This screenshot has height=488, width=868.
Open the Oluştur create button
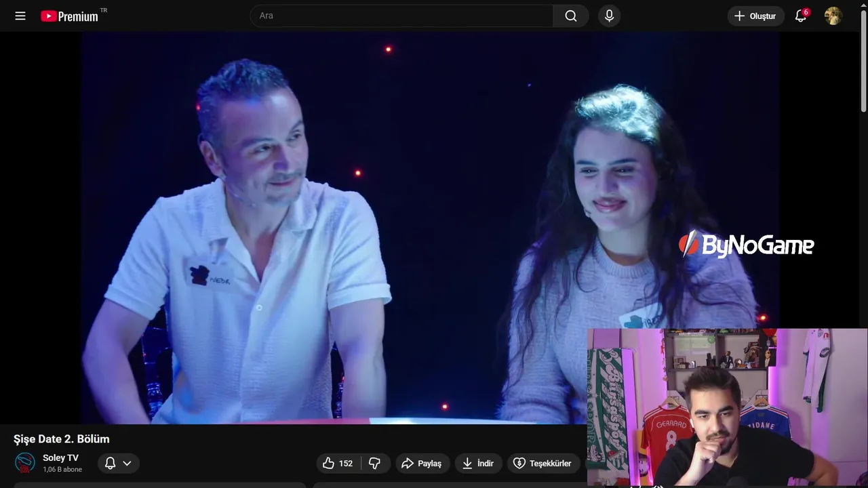coord(756,16)
